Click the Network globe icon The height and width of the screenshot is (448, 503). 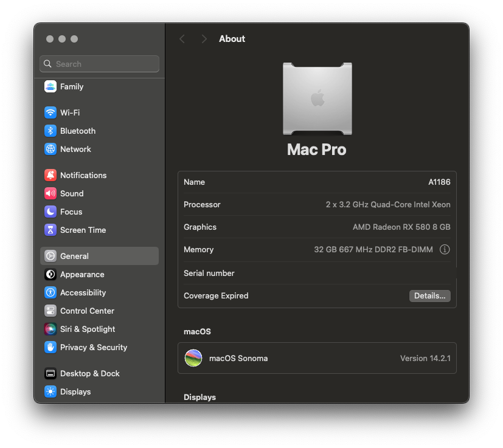[50, 149]
